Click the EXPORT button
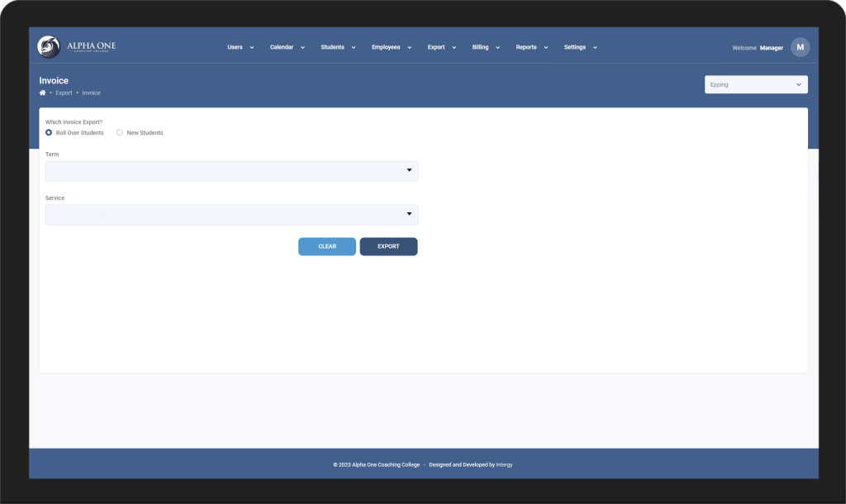 pyautogui.click(x=388, y=246)
